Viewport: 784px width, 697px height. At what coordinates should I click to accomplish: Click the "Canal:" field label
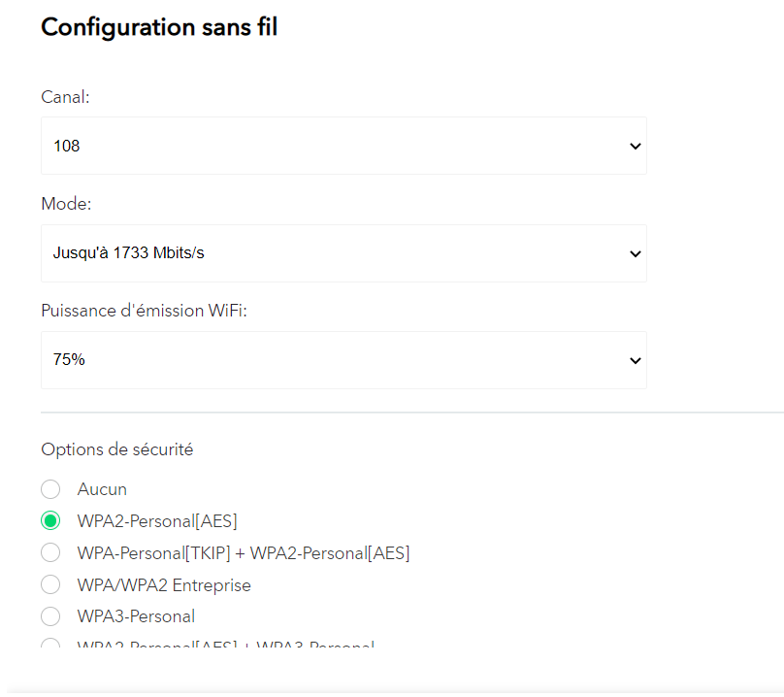[65, 97]
